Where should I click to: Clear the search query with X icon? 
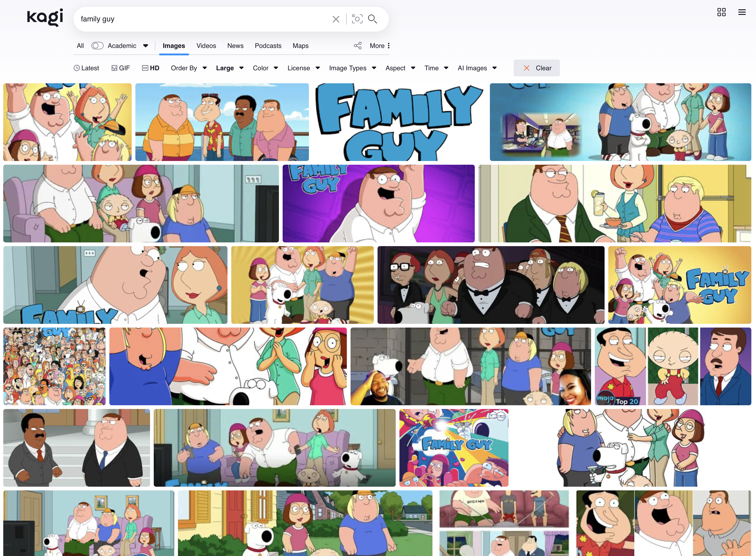pos(335,19)
